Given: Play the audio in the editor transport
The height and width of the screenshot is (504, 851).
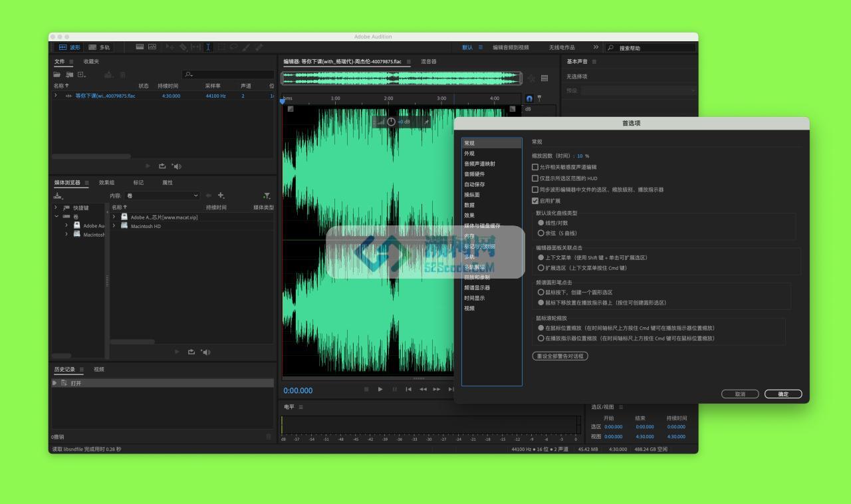Looking at the screenshot, I should pos(380,390).
